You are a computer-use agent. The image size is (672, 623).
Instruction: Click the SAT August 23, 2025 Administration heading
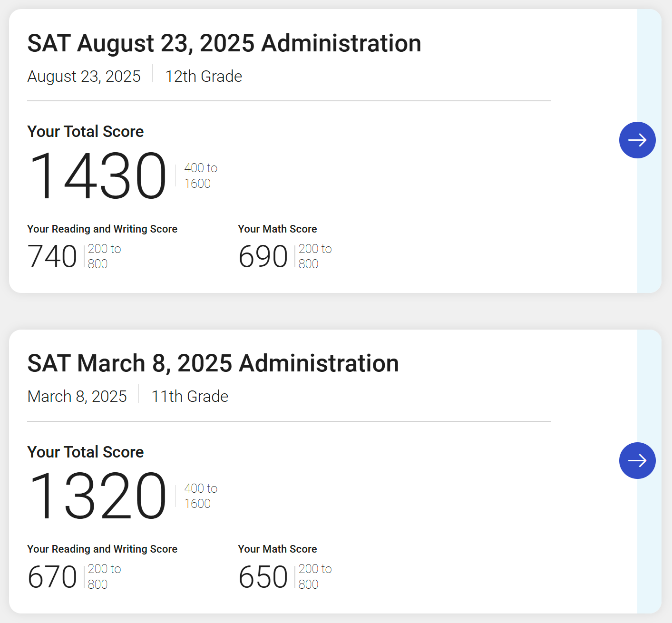click(x=224, y=43)
